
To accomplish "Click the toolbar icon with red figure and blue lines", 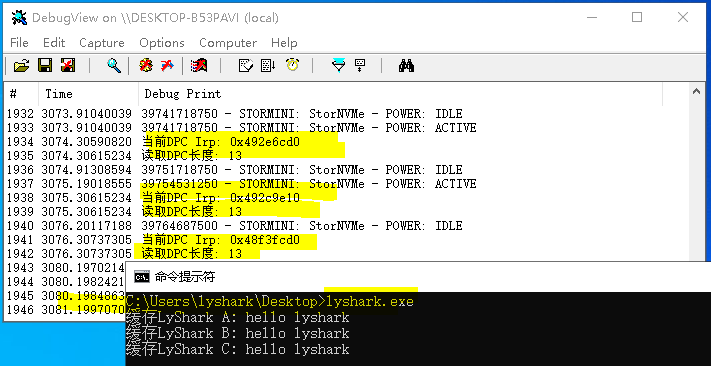I will [x=200, y=66].
